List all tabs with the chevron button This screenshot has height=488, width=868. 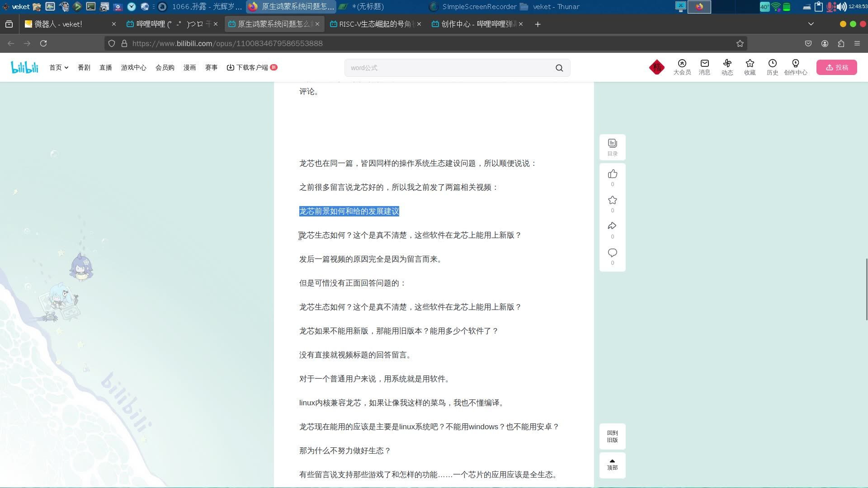click(811, 24)
